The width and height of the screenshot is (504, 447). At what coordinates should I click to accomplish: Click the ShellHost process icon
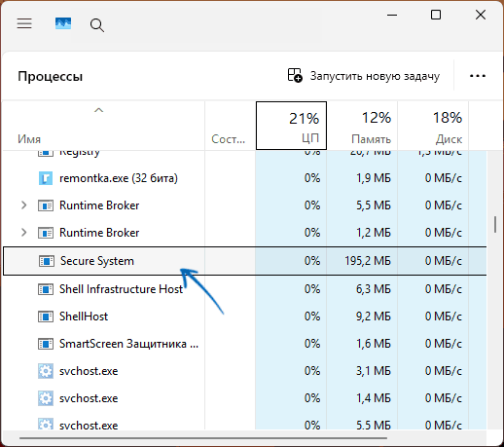click(x=46, y=317)
